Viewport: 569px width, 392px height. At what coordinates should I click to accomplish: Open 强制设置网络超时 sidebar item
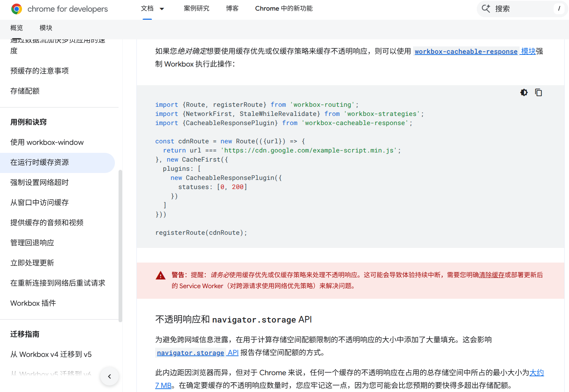[40, 182]
